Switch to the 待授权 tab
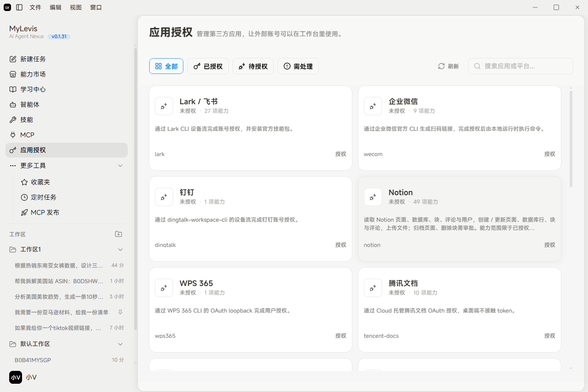 click(x=253, y=66)
